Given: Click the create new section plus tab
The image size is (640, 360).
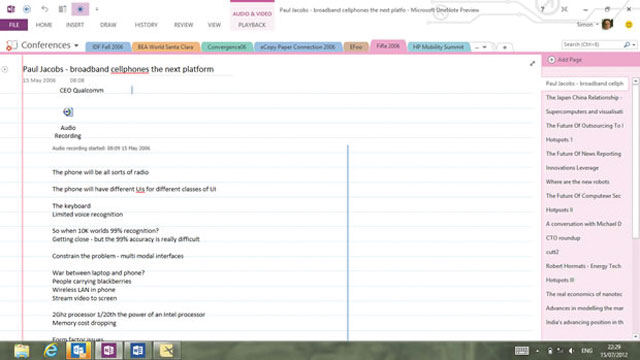Looking at the screenshot, I should tap(504, 47).
